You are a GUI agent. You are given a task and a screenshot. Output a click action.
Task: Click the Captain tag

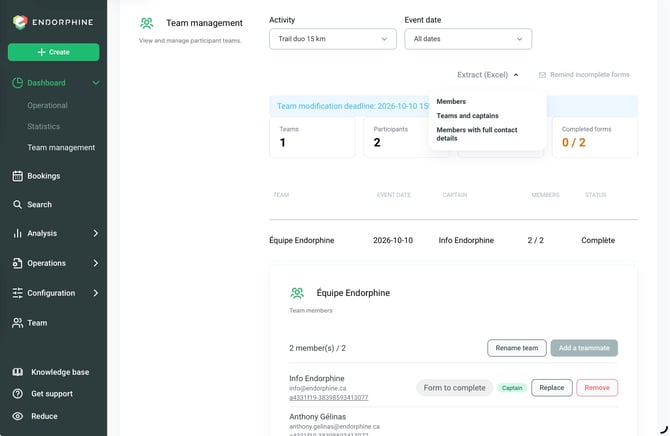[512, 388]
